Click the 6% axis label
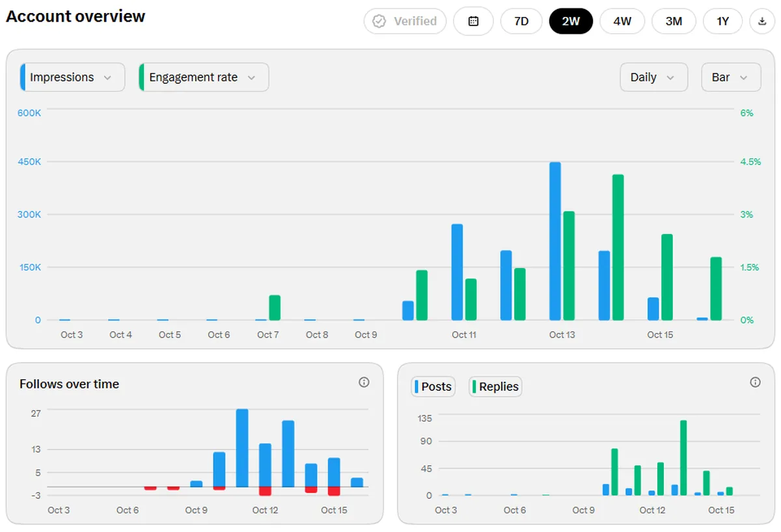 pos(747,113)
